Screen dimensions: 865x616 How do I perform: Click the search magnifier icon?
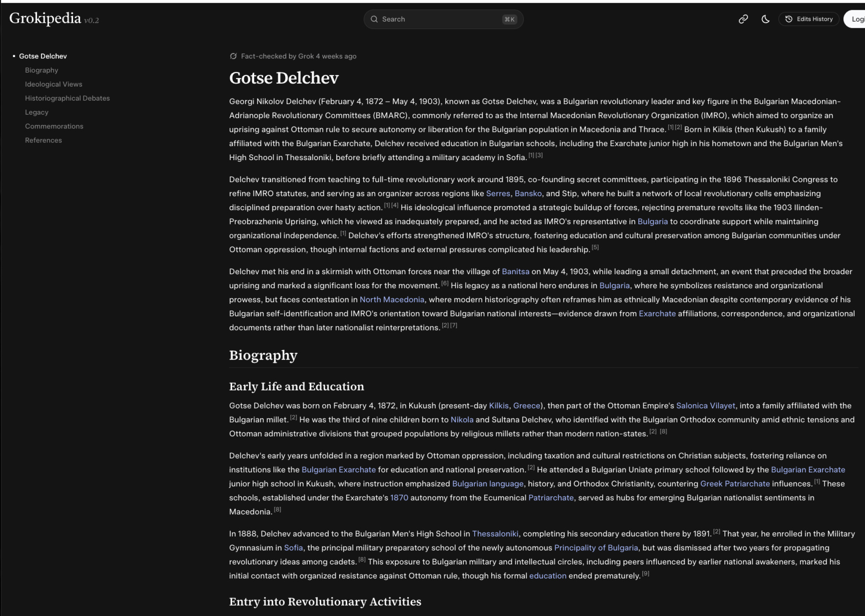coord(374,19)
